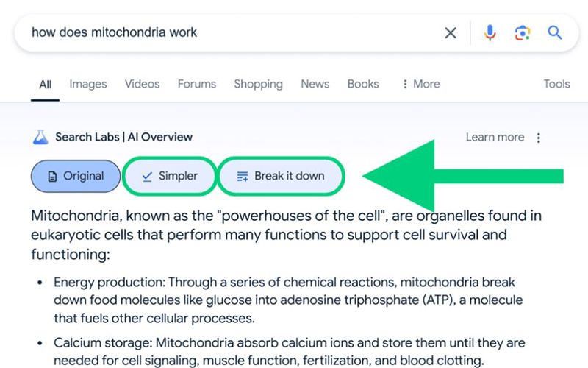Image resolution: width=588 pixels, height=368 pixels.
Task: Open the Forums results tab
Action: (x=197, y=84)
